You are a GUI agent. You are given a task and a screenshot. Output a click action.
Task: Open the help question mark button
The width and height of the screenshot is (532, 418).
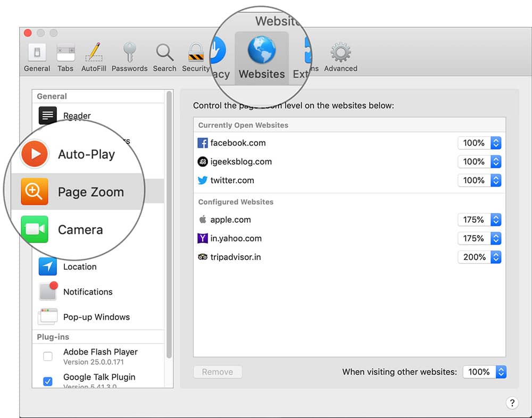[512, 403]
